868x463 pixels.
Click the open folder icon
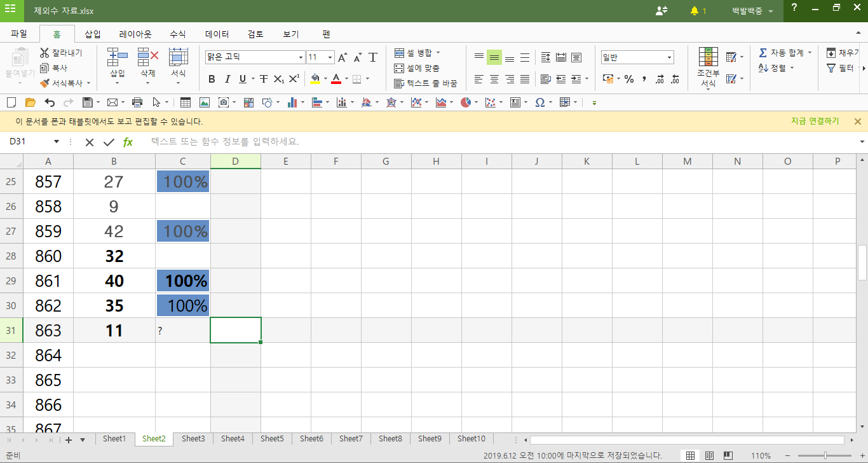(30, 102)
